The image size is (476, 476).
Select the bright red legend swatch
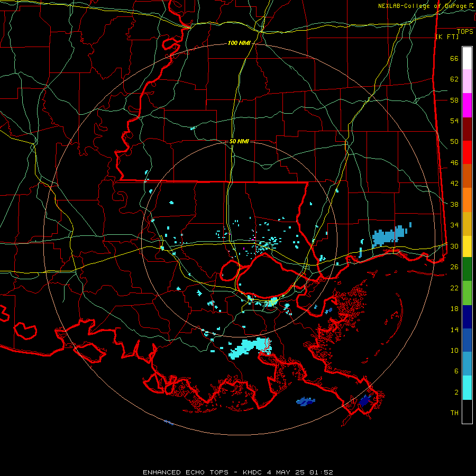(467, 152)
